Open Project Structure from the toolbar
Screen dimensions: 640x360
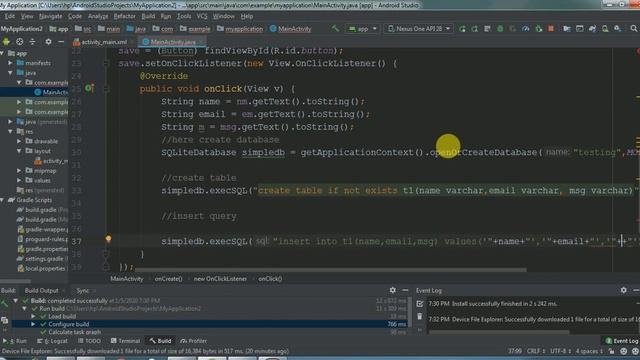coord(567,29)
